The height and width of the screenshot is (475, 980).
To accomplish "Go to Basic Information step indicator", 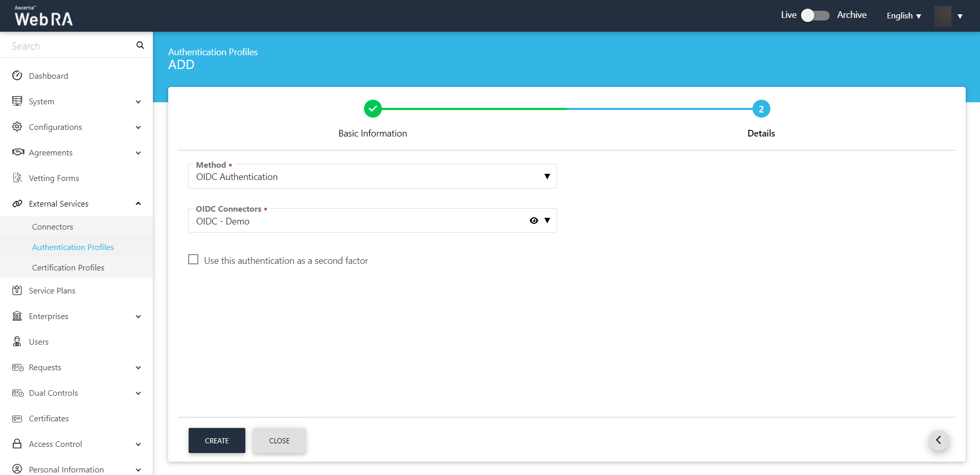I will [373, 109].
